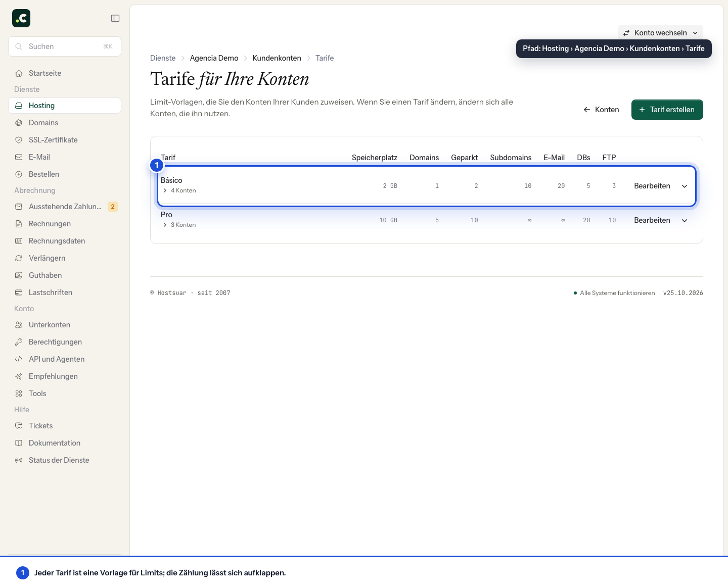Click the Kundenkonten breadcrumb link
The image size is (728, 588).
[277, 58]
